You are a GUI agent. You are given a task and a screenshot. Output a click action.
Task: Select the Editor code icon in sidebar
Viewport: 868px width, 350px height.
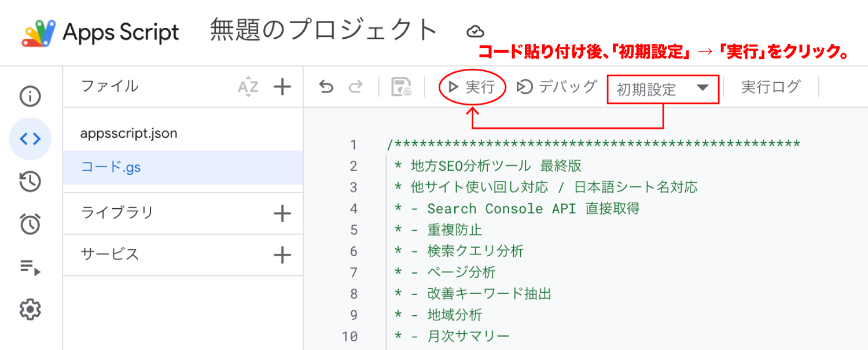tap(30, 139)
